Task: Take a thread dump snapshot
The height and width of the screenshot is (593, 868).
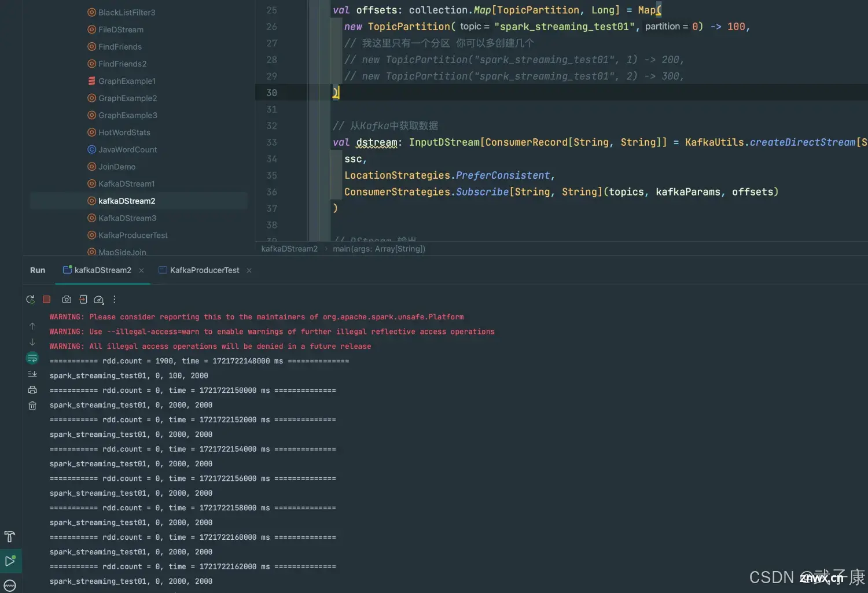Action: (67, 300)
